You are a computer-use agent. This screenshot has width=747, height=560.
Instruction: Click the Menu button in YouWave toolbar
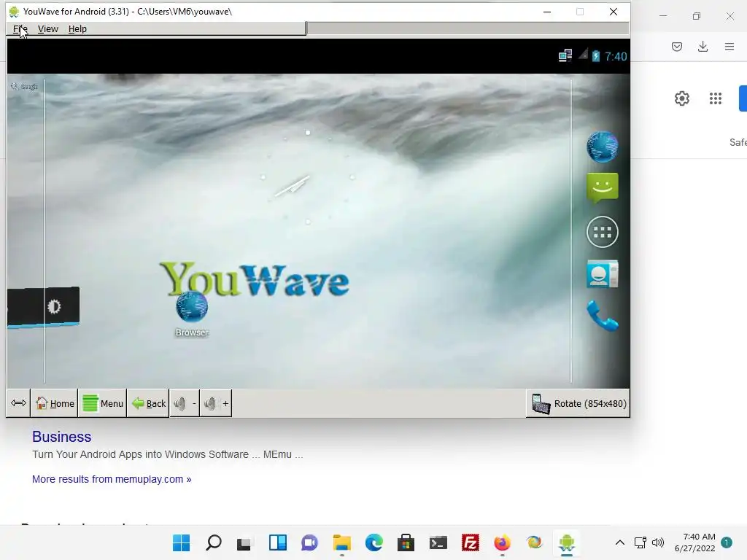click(x=102, y=403)
